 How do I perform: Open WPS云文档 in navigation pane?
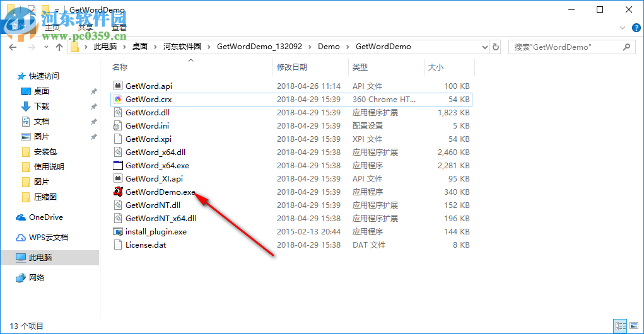point(49,237)
